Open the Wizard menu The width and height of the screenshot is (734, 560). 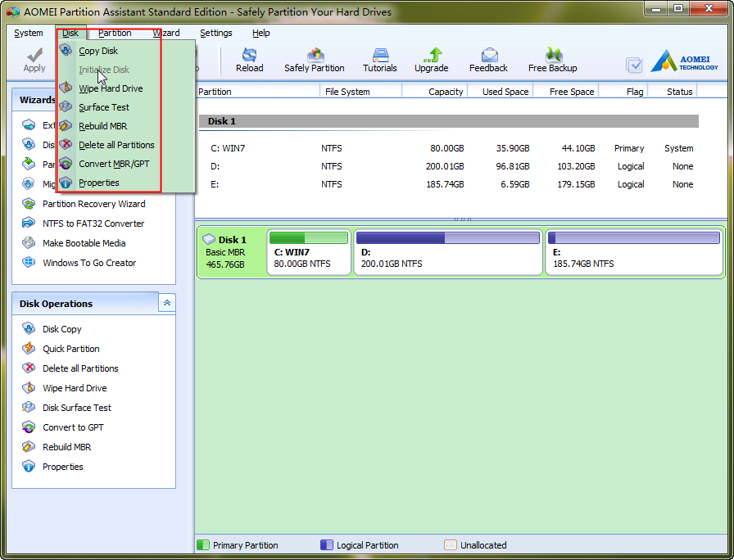(x=166, y=33)
